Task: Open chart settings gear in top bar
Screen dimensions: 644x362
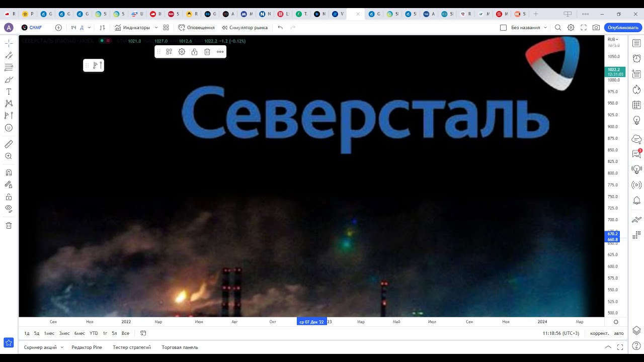Action: (x=571, y=28)
